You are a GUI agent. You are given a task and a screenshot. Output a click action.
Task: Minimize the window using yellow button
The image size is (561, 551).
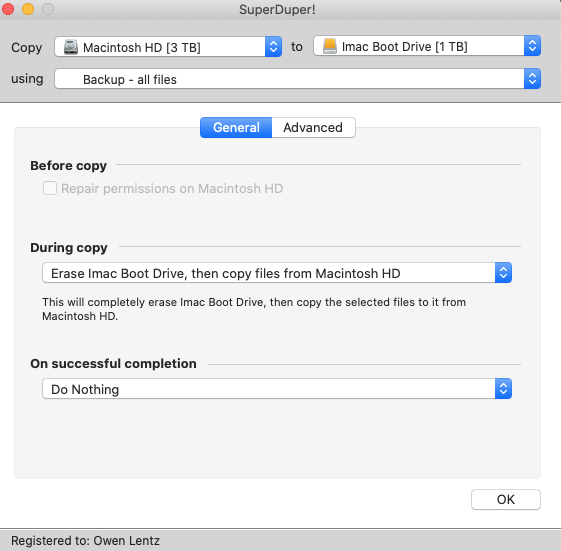[28, 9]
